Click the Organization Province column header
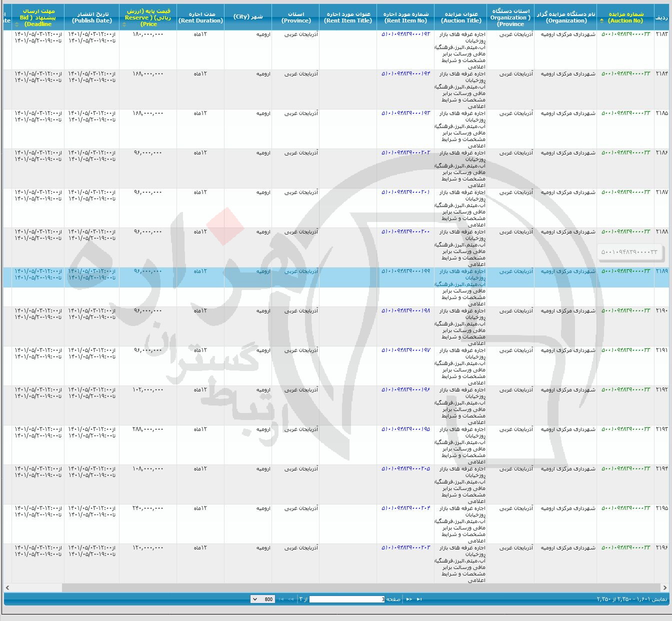The height and width of the screenshot is (621, 672). tap(510, 17)
